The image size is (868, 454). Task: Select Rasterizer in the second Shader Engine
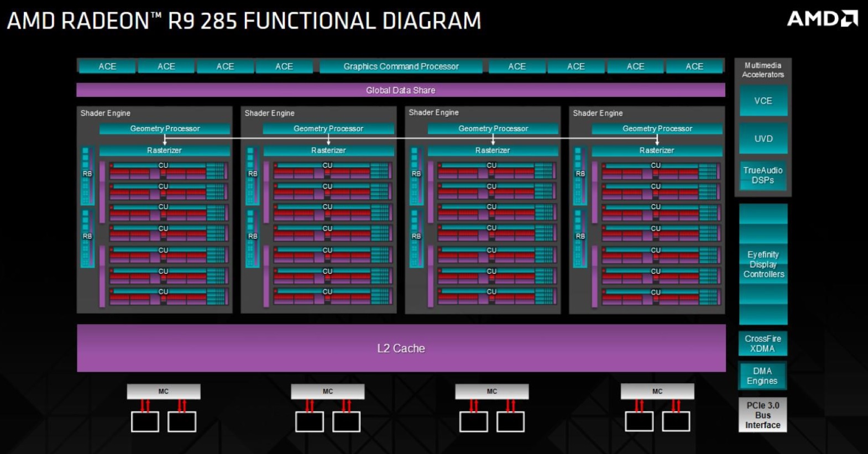tap(328, 150)
